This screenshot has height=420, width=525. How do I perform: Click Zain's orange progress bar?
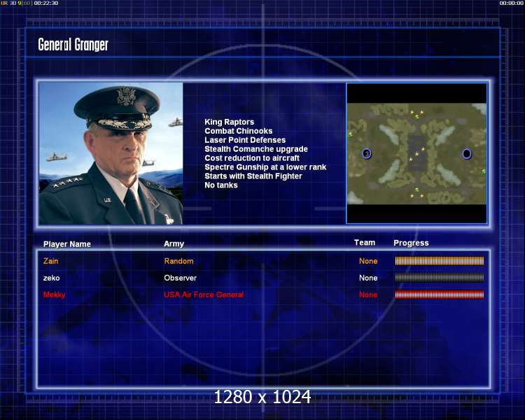(440, 261)
